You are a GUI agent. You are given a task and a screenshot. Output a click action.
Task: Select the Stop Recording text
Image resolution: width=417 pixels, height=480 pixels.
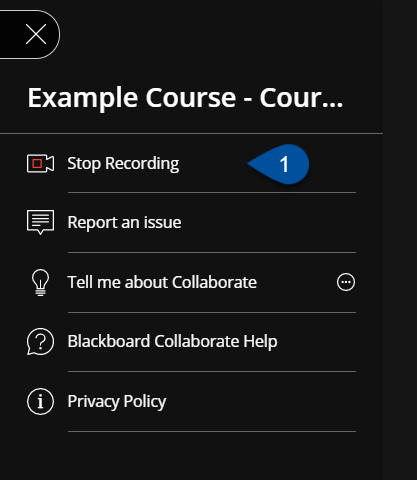click(x=123, y=164)
